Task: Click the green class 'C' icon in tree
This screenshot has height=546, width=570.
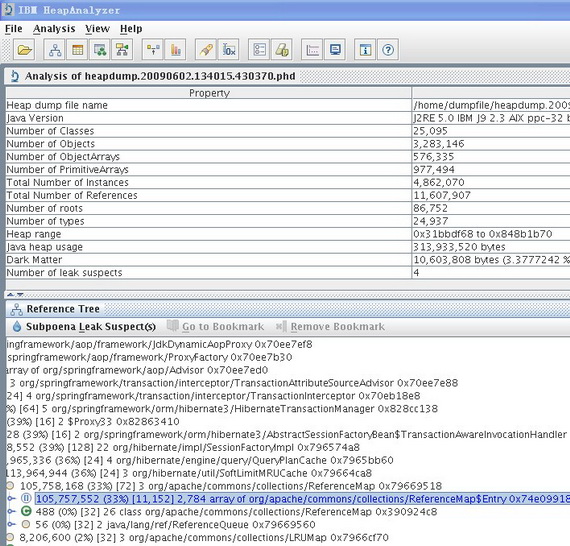Action: [26, 511]
